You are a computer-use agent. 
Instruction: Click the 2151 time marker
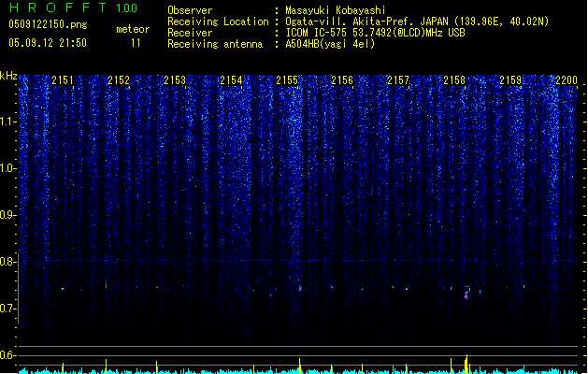(x=63, y=79)
